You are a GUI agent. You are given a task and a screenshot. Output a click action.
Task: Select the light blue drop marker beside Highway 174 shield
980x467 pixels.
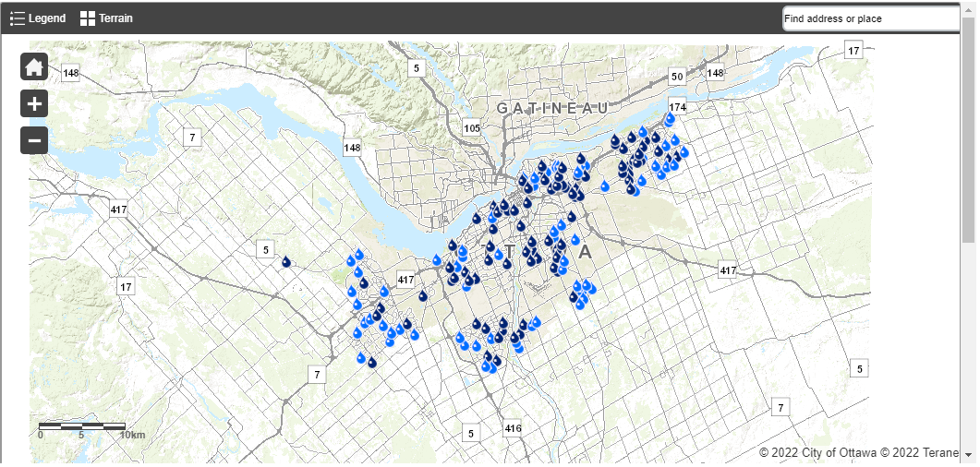[x=670, y=120]
